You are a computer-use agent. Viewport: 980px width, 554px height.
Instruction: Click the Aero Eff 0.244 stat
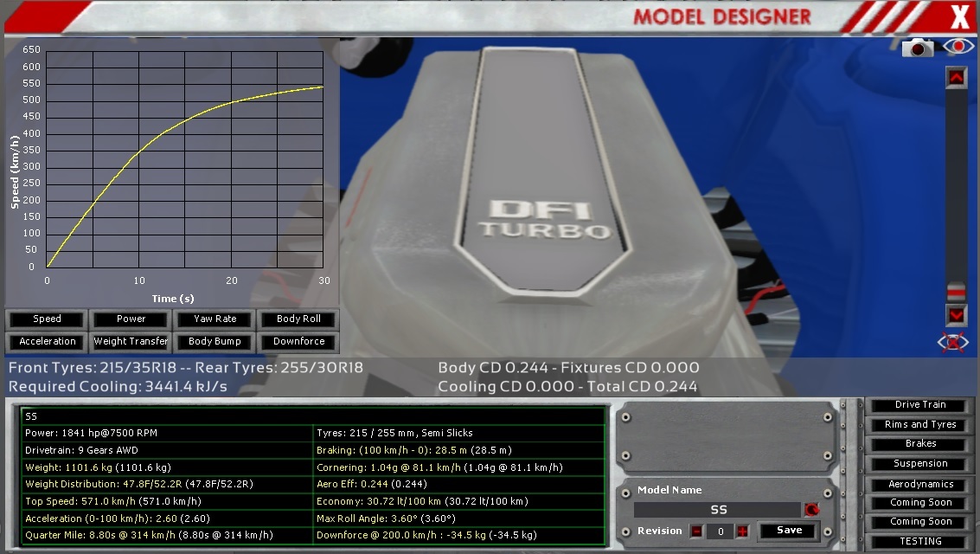(372, 484)
